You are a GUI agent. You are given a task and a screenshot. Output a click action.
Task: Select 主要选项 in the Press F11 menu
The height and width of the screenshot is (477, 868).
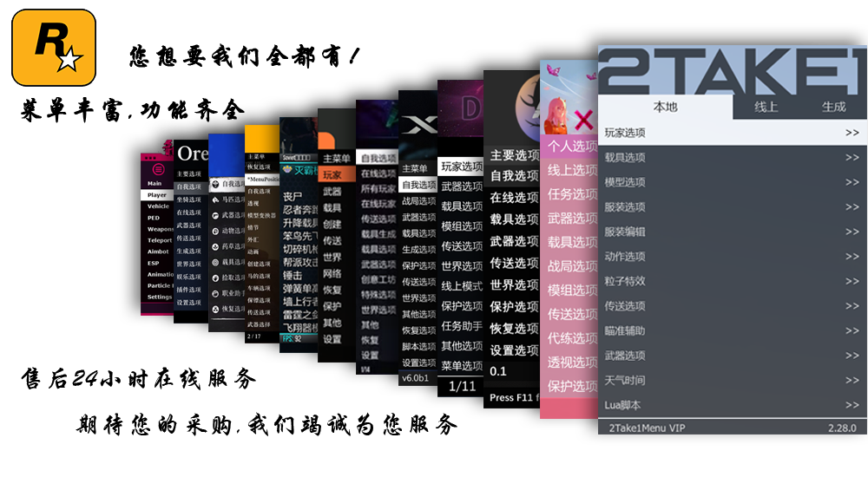512,155
